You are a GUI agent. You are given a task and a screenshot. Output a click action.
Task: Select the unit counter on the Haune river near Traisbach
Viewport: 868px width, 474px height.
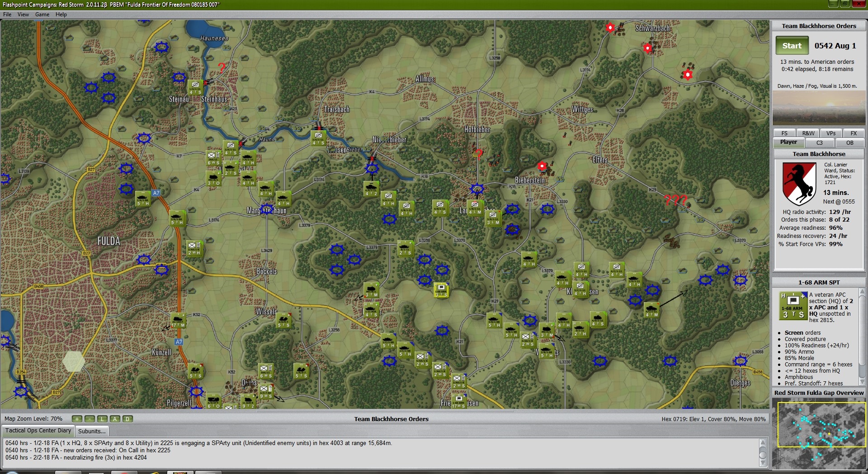[318, 138]
